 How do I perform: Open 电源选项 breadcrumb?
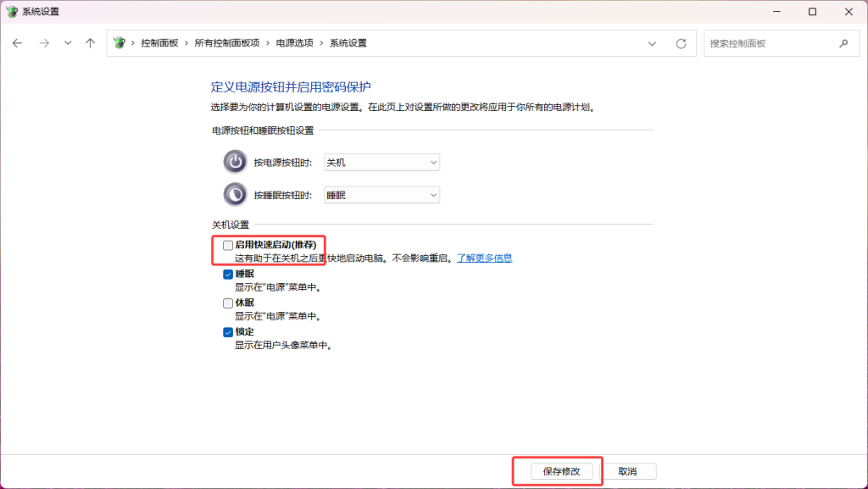click(x=294, y=43)
